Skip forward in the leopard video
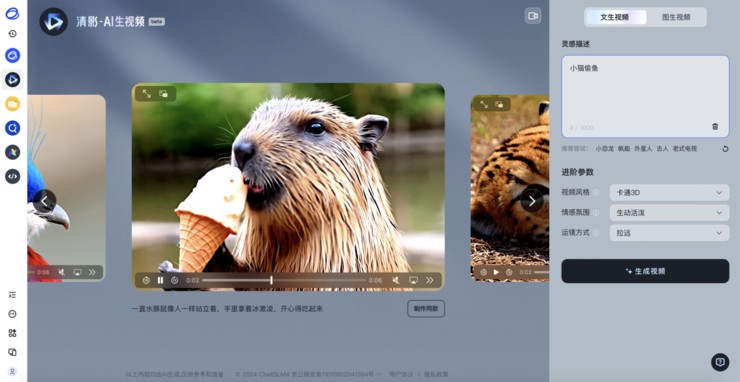The image size is (740, 382). (509, 272)
